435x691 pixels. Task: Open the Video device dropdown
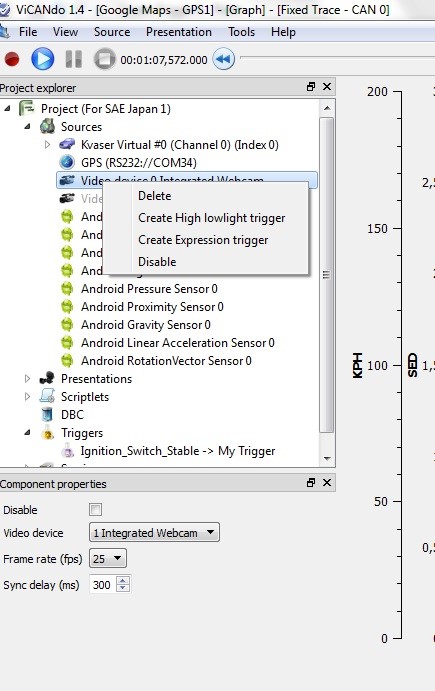point(154,533)
